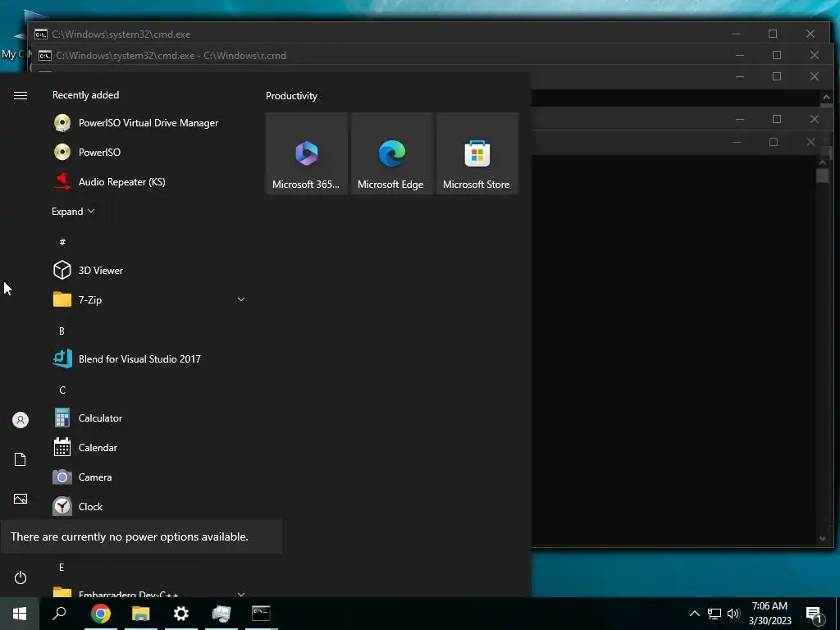Open the Microsoft Store tile
The width and height of the screenshot is (840, 630).
[477, 153]
